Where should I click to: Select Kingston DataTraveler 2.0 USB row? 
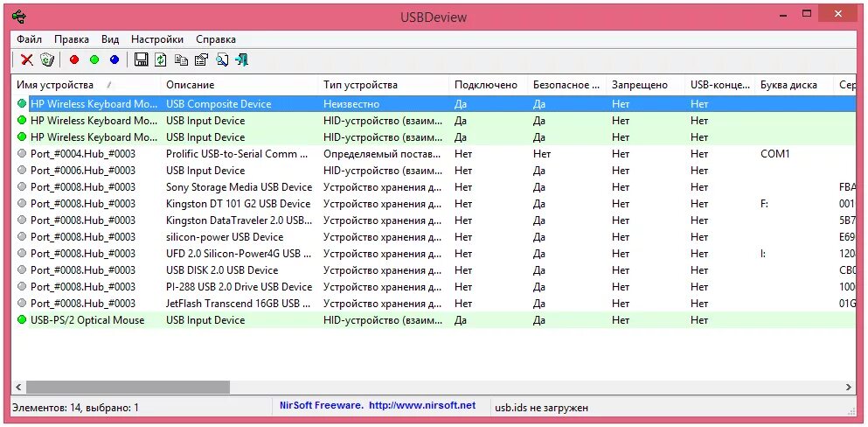click(x=434, y=220)
